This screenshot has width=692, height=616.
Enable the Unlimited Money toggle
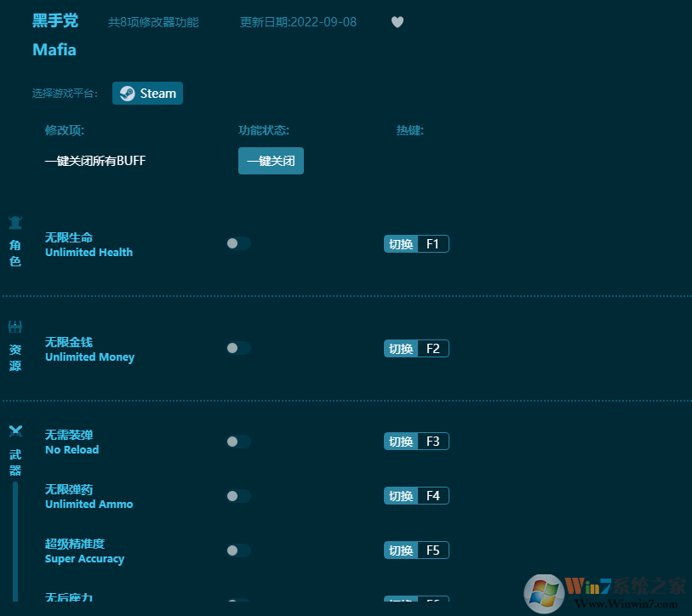[237, 348]
